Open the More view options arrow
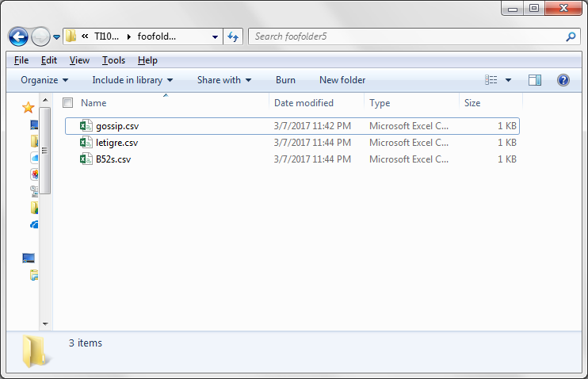 point(508,80)
